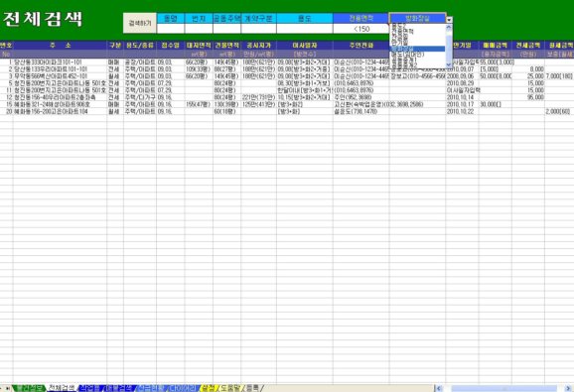574x392 pixels.
Task: Click the 접수일 column header
Action: click(170, 46)
